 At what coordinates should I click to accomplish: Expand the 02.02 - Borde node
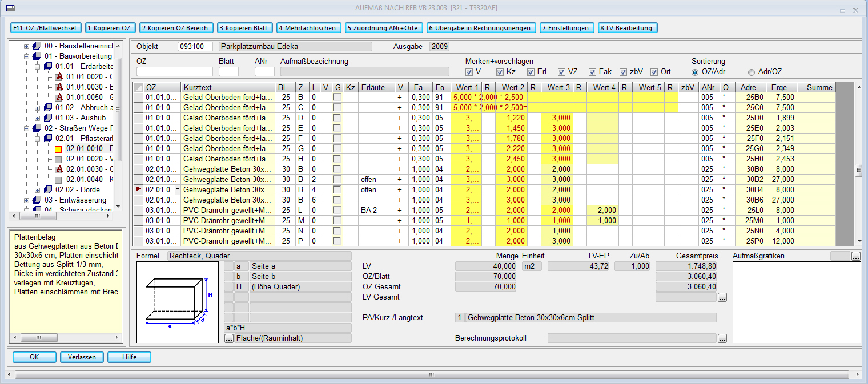pos(37,189)
